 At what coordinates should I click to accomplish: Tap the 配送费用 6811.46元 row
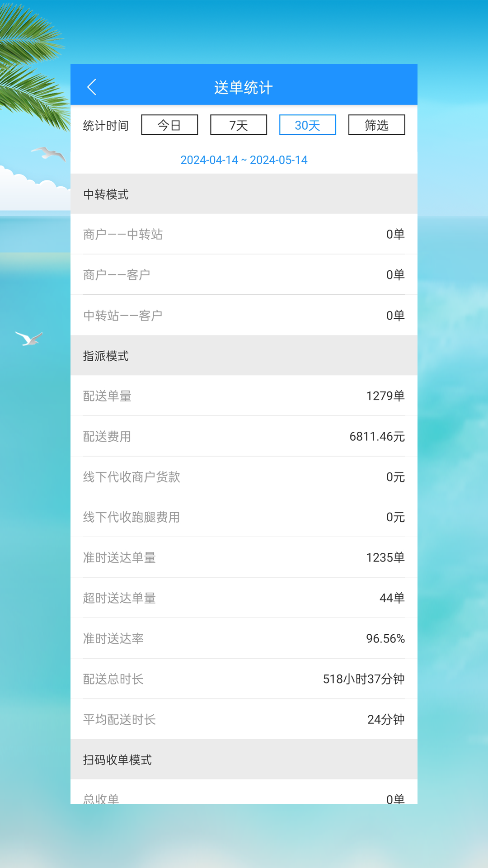point(244,436)
